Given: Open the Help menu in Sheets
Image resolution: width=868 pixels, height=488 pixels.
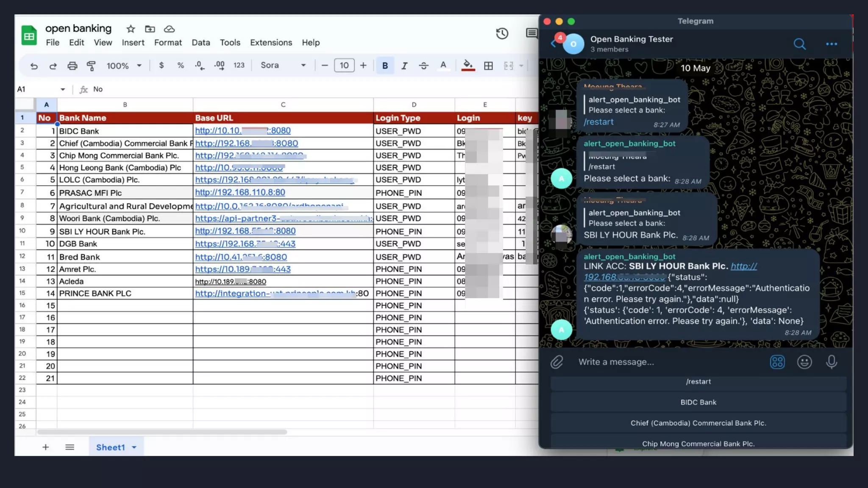Looking at the screenshot, I should (x=311, y=42).
